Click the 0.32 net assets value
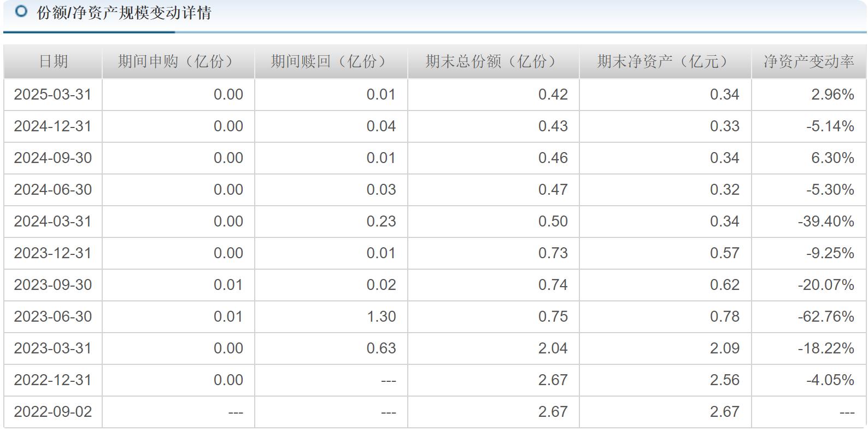Viewport: 868px width, 430px height. [724, 190]
